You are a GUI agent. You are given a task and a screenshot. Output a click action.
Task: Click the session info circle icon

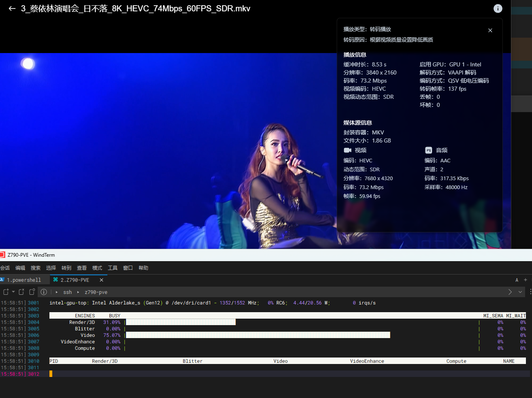[x=44, y=292]
